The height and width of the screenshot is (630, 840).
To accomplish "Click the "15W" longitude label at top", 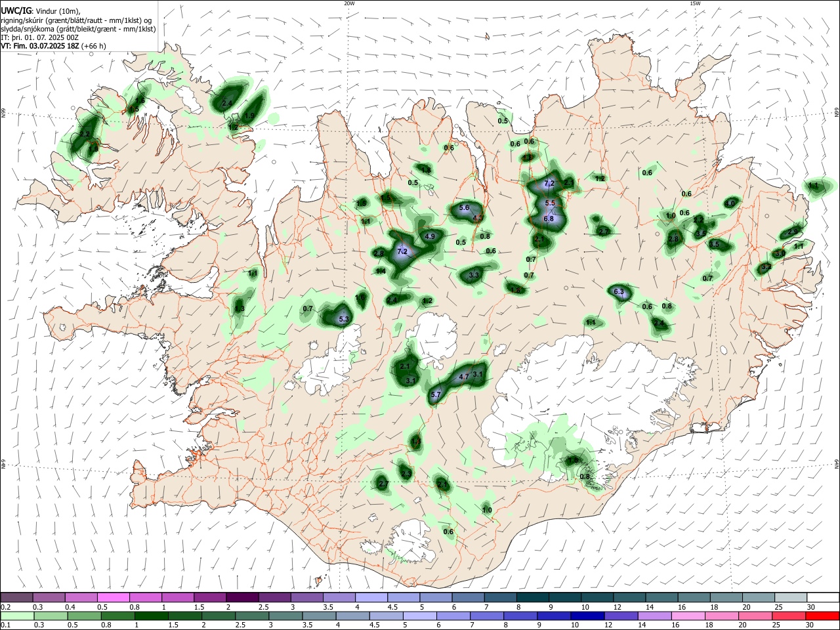I will pyautogui.click(x=694, y=3).
